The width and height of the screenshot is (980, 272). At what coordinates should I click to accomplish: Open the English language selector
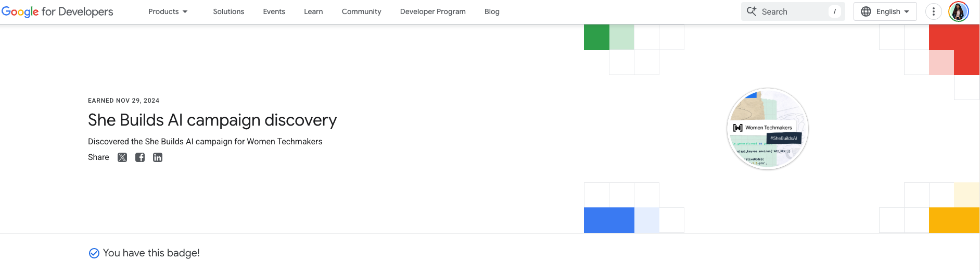pyautogui.click(x=885, y=11)
